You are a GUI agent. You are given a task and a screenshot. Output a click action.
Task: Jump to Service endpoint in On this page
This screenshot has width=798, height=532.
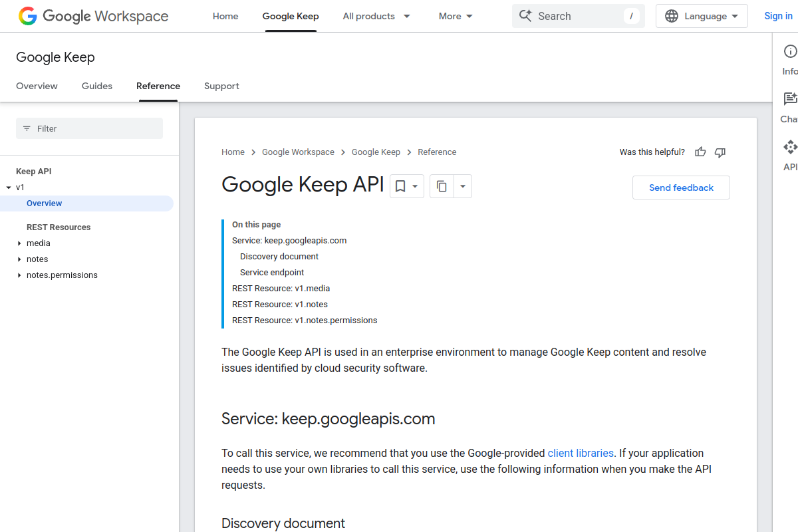coord(272,273)
